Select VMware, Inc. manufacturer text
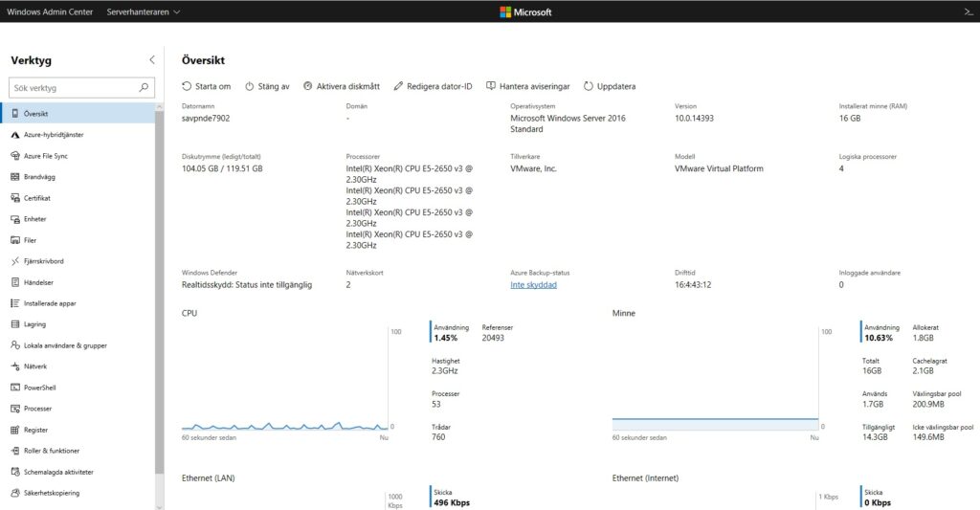This screenshot has width=980, height=510. 533,168
